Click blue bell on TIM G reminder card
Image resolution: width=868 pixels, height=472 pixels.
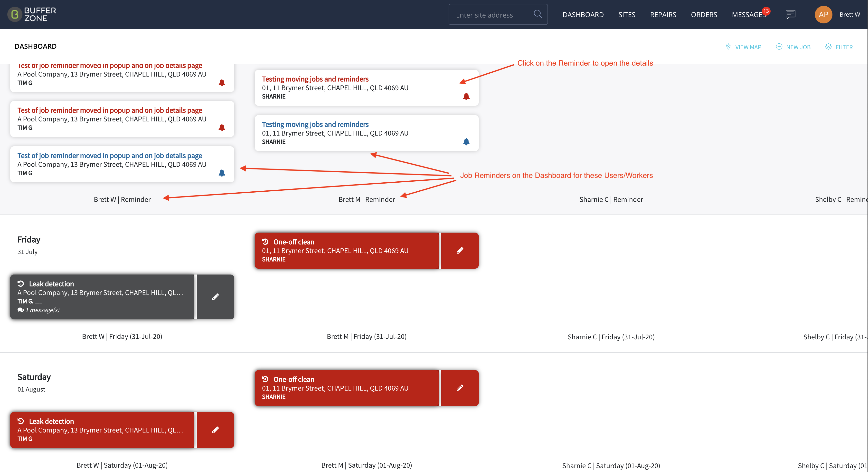(x=222, y=173)
